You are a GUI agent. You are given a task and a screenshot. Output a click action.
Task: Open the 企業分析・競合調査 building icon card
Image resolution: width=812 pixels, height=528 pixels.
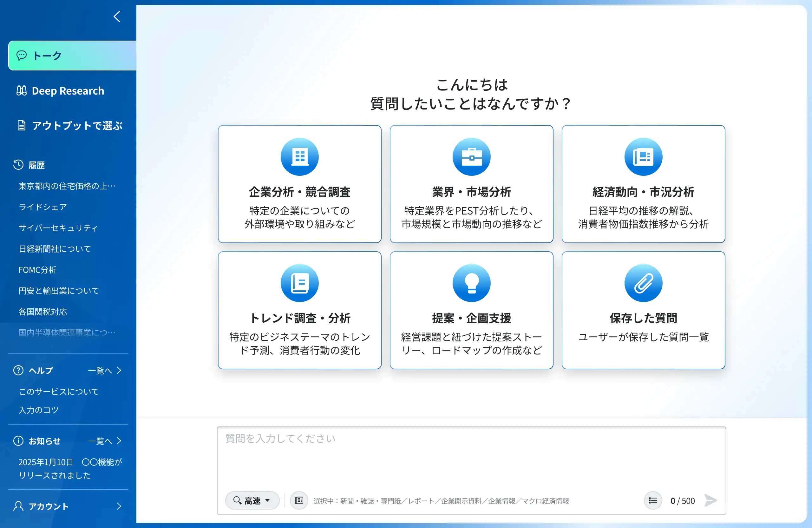pos(299,156)
